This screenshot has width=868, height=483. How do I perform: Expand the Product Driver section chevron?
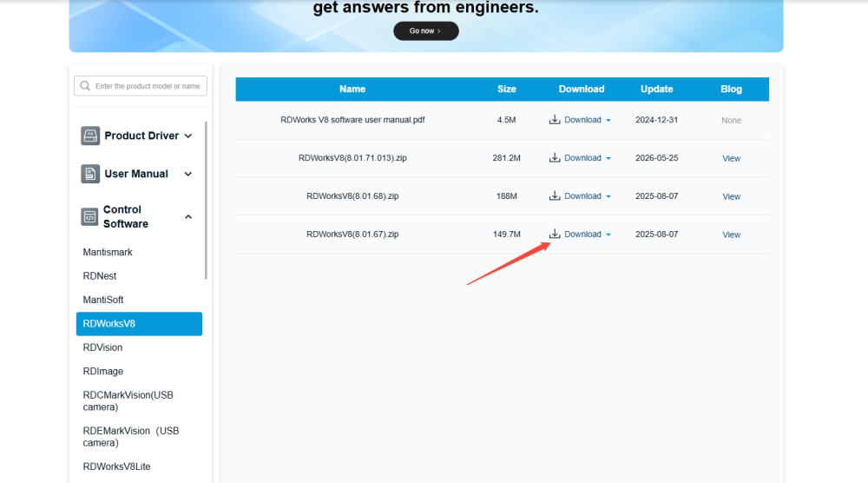pos(188,136)
